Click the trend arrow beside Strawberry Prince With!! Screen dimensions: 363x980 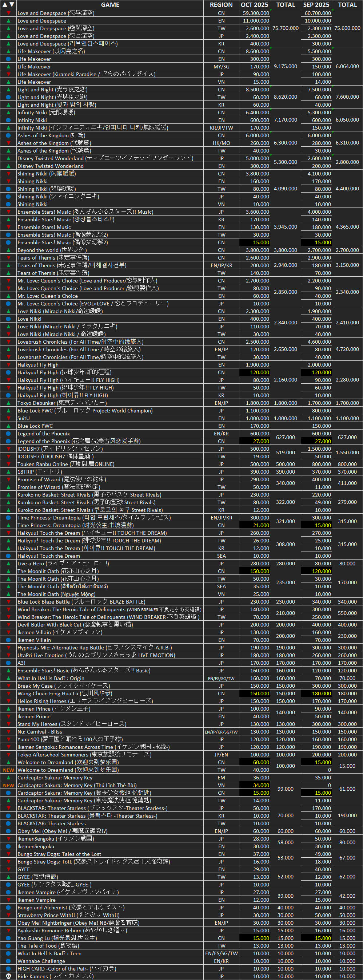(x=8, y=915)
